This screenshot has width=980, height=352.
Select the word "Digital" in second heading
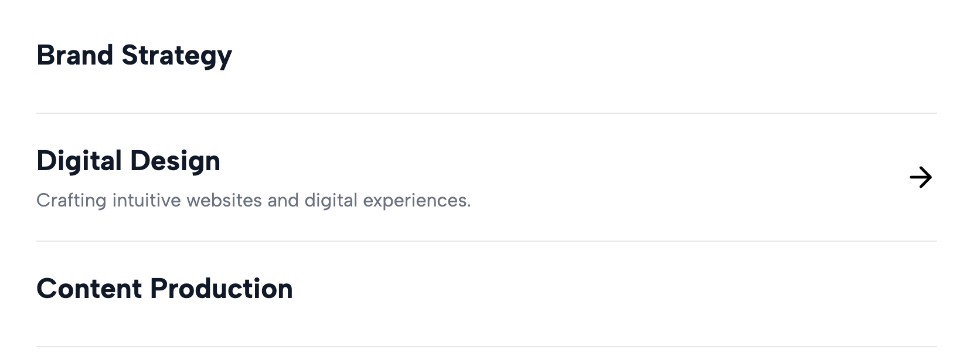click(x=79, y=161)
